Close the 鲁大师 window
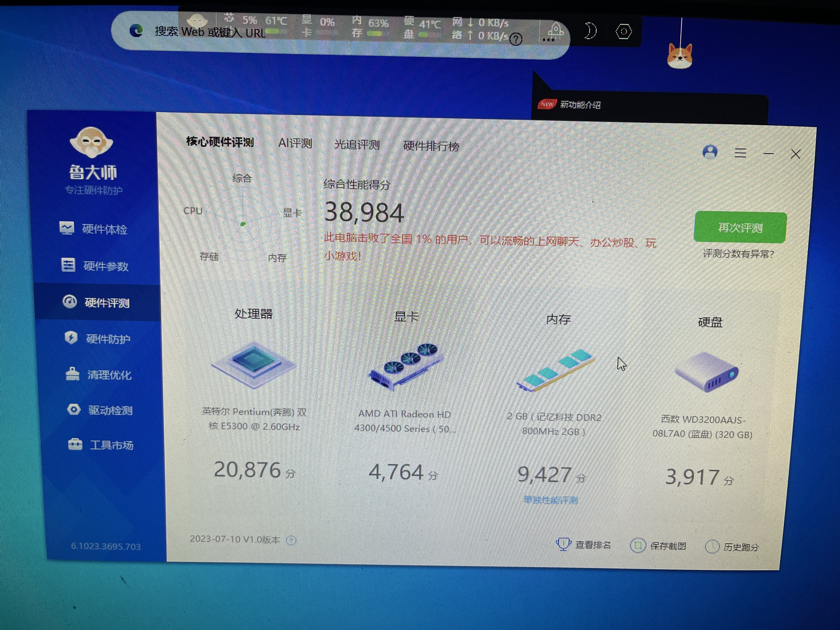The width and height of the screenshot is (840, 630). tap(796, 154)
